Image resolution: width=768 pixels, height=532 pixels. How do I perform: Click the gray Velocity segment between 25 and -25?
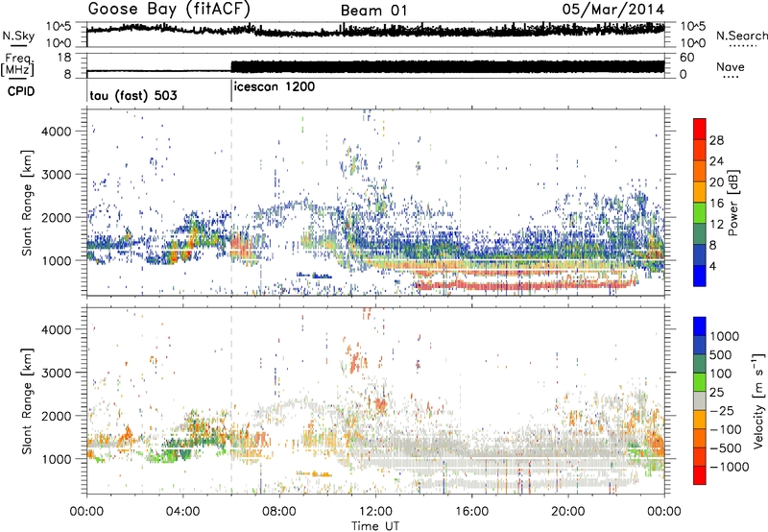[700, 400]
